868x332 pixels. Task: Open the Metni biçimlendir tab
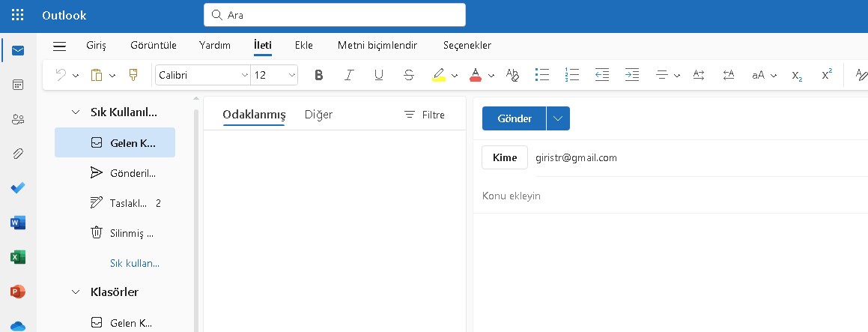tap(377, 46)
